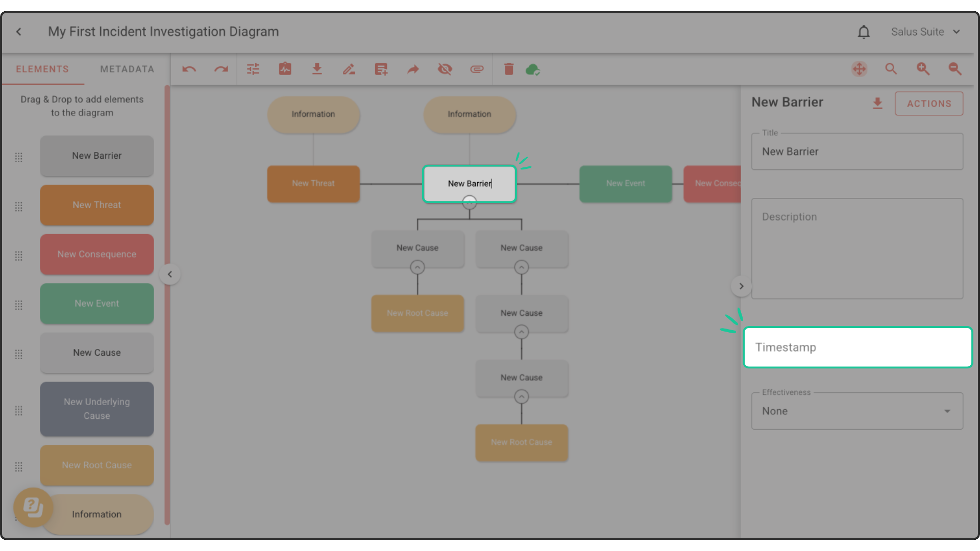Click the download icon in toolbar
Image resolution: width=980 pixels, height=551 pixels.
[x=317, y=69]
